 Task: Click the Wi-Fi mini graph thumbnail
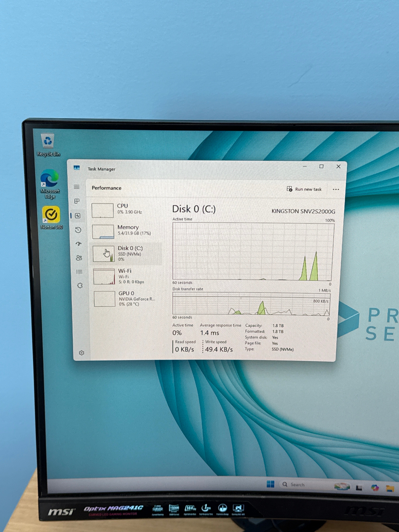click(104, 277)
